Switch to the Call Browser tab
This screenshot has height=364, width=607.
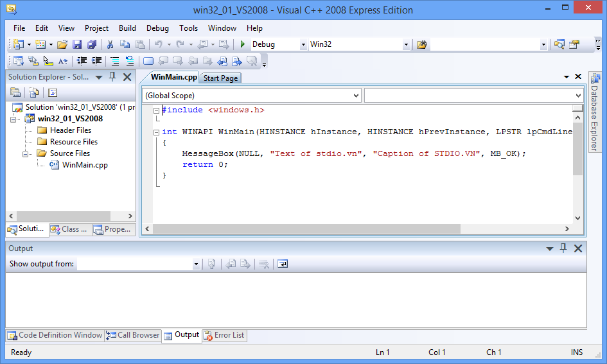tap(134, 335)
